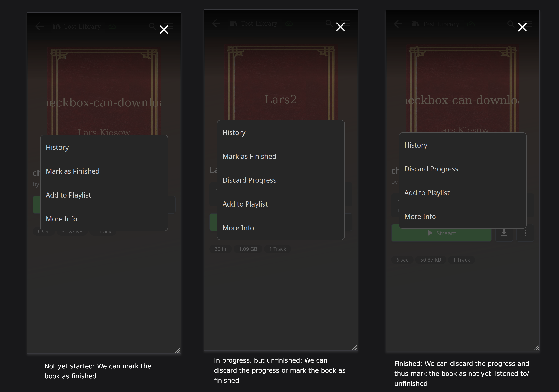Select History in the middle screenshot menu
Viewport: 559px width, 392px height.
(281, 133)
